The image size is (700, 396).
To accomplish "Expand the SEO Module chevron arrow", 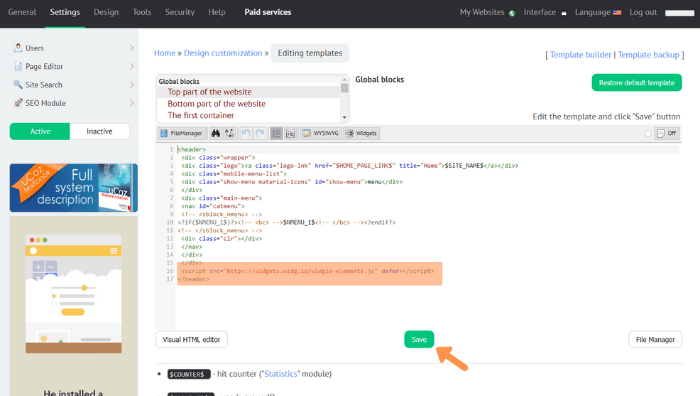I will (x=132, y=103).
